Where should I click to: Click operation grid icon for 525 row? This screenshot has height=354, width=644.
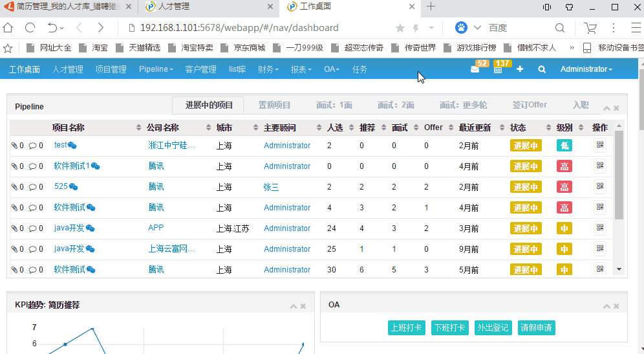(600, 186)
